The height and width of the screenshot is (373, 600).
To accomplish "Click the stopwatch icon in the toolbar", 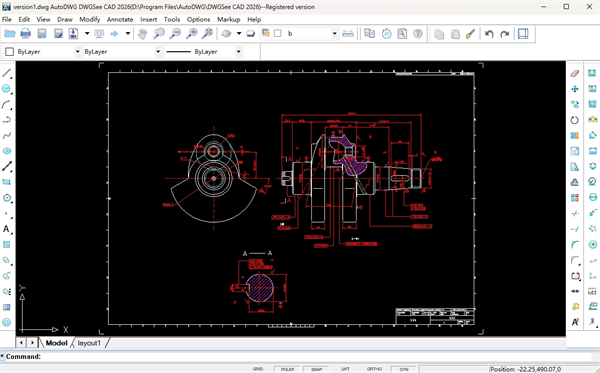I will 386,34.
